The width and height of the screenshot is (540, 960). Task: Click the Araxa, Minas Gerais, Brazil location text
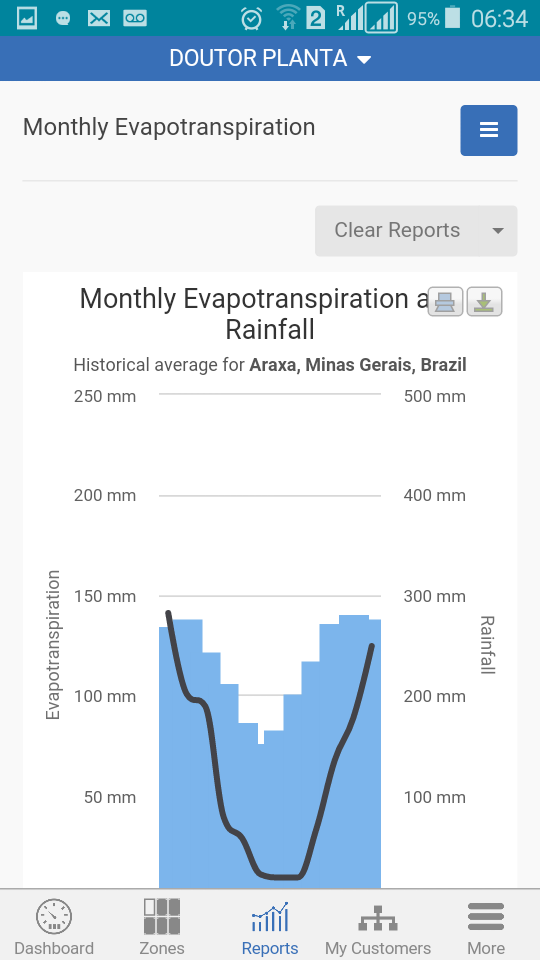click(x=358, y=365)
